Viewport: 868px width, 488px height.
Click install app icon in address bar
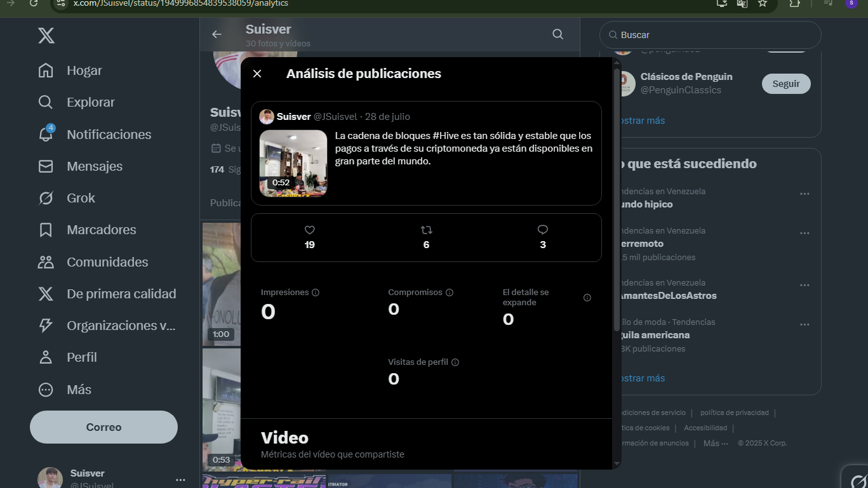(722, 3)
